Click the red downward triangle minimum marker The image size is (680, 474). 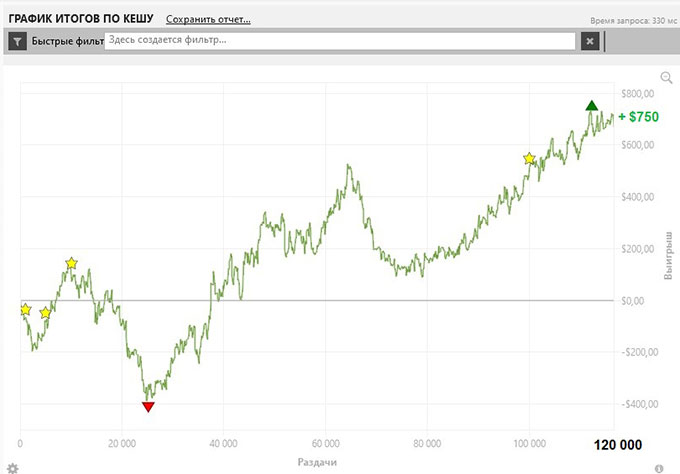click(149, 406)
